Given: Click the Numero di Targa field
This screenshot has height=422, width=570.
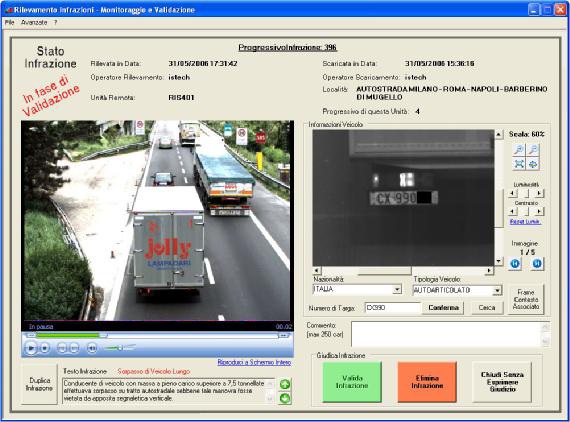Looking at the screenshot, I should pyautogui.click(x=393, y=308).
